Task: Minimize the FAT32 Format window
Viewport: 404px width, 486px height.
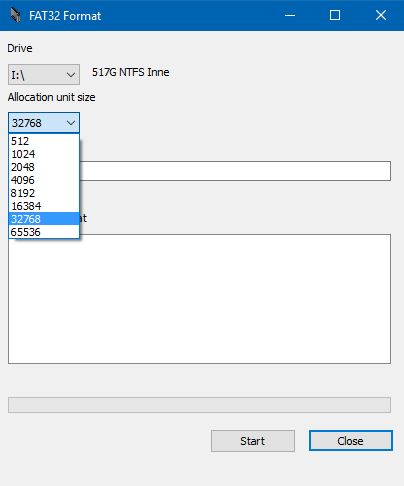Action: click(290, 15)
